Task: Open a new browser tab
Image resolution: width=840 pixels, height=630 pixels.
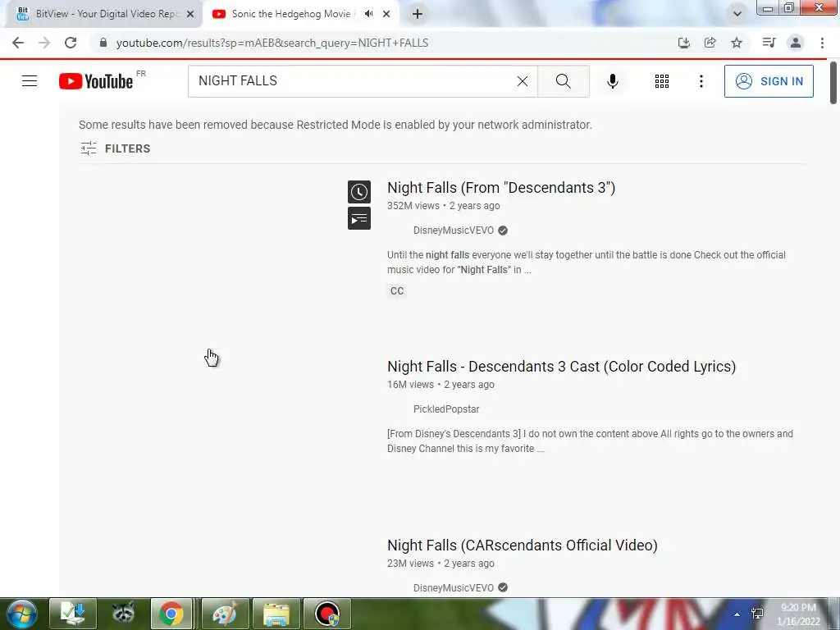Action: (x=418, y=15)
